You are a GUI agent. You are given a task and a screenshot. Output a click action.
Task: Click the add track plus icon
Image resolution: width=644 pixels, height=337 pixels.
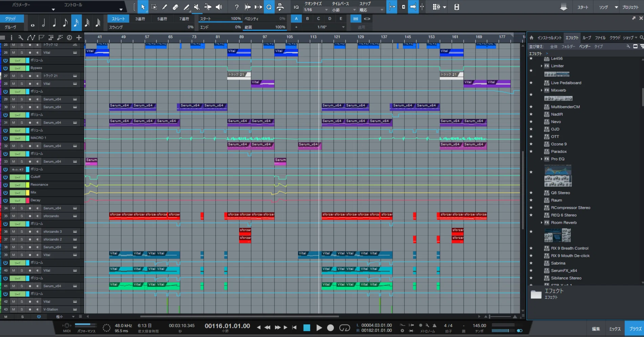[79, 38]
